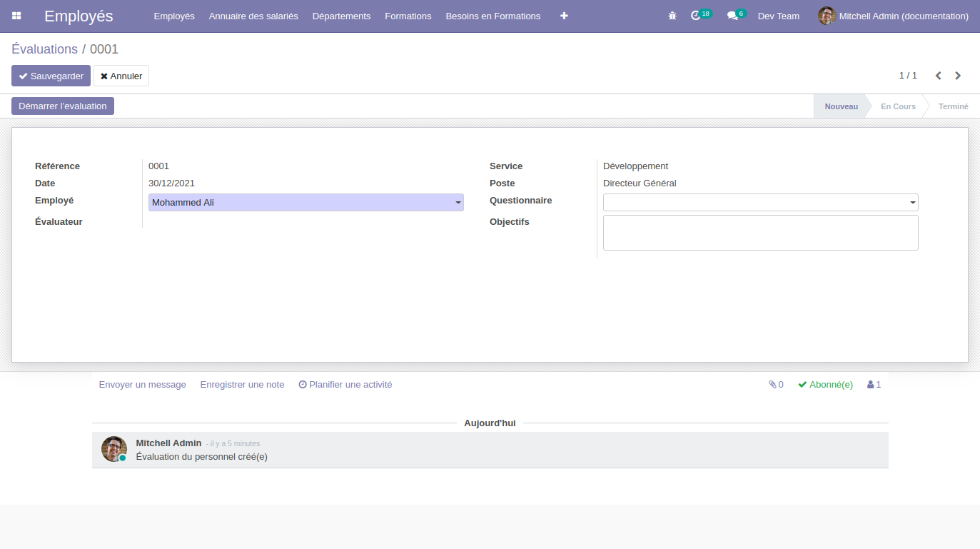Click the bug debug icon

(672, 16)
